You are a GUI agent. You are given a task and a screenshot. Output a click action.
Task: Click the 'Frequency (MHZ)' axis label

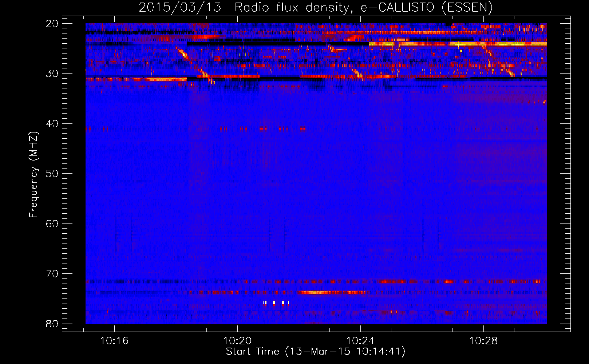(33, 175)
